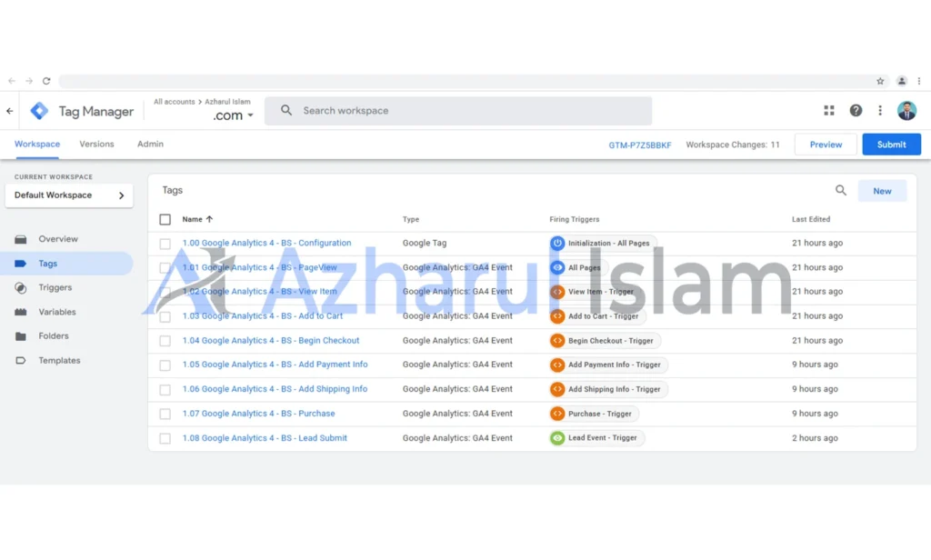The height and width of the screenshot is (560, 931).
Task: Check the 1.04 Begin Checkout tag checkbox
Action: [165, 341]
